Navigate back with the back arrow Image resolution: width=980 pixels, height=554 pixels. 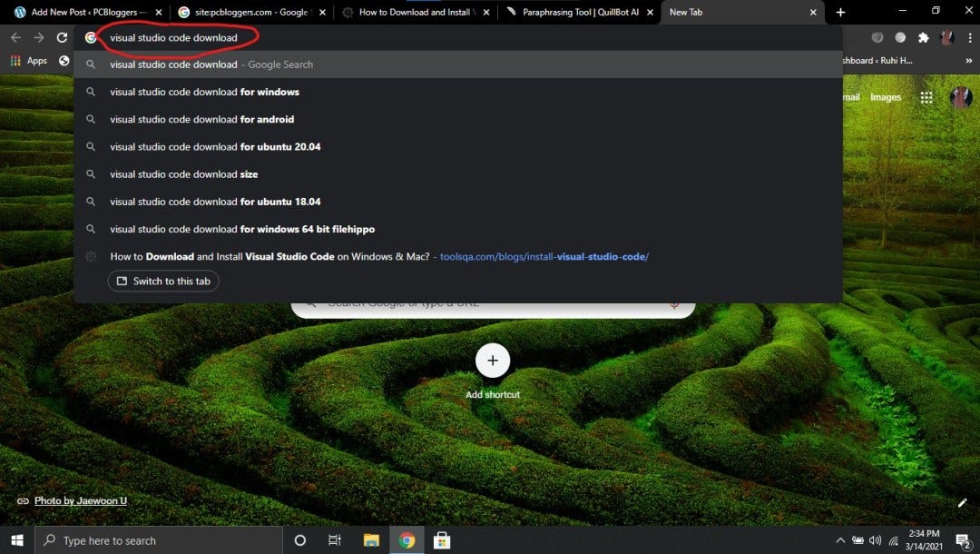(x=15, y=37)
